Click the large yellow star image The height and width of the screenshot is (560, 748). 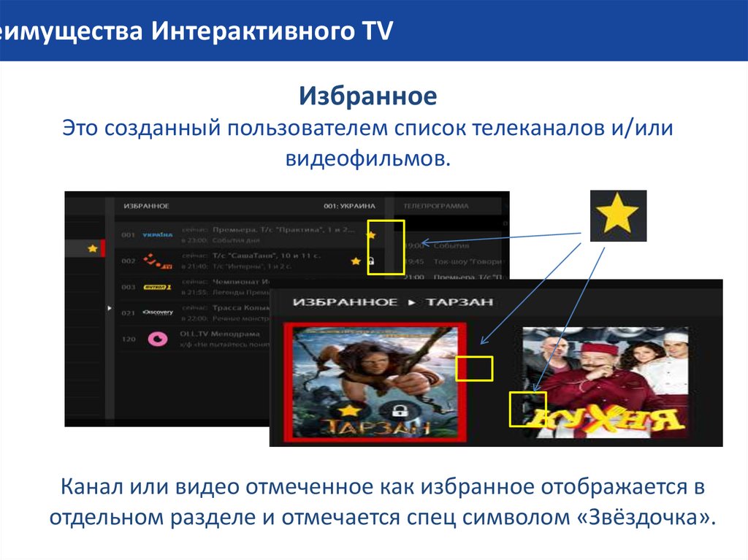(x=618, y=215)
